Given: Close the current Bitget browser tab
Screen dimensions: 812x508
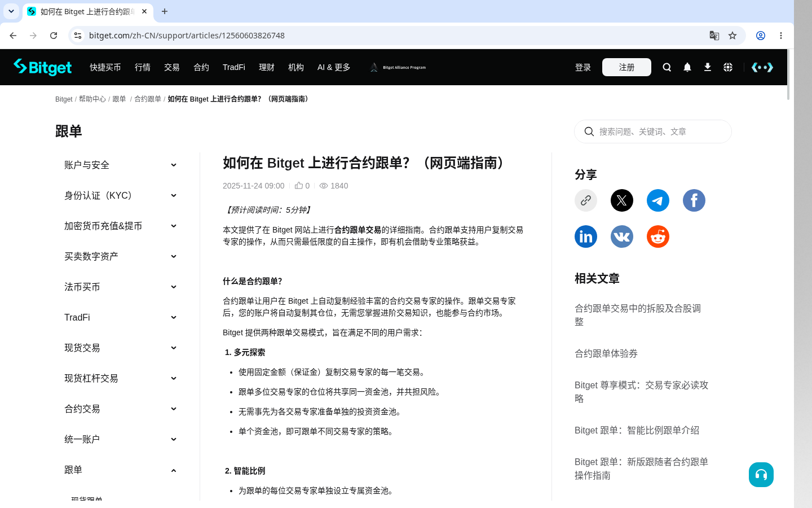Looking at the screenshot, I should [144, 11].
